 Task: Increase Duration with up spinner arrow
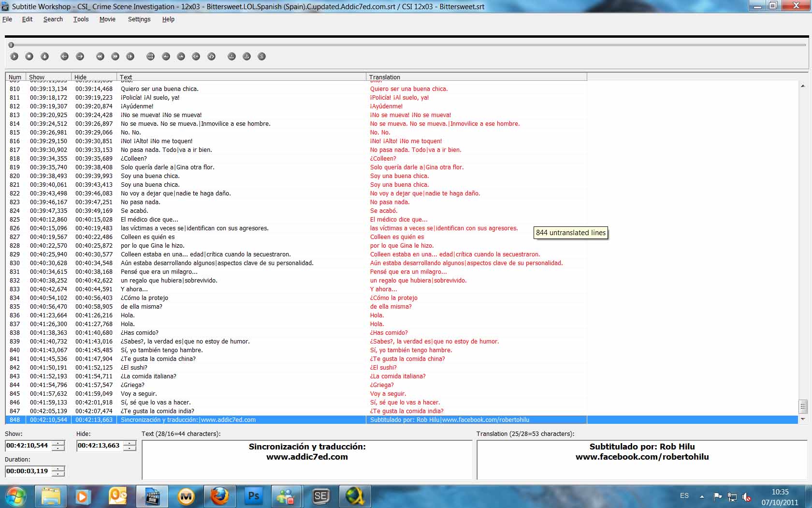pyautogui.click(x=58, y=468)
